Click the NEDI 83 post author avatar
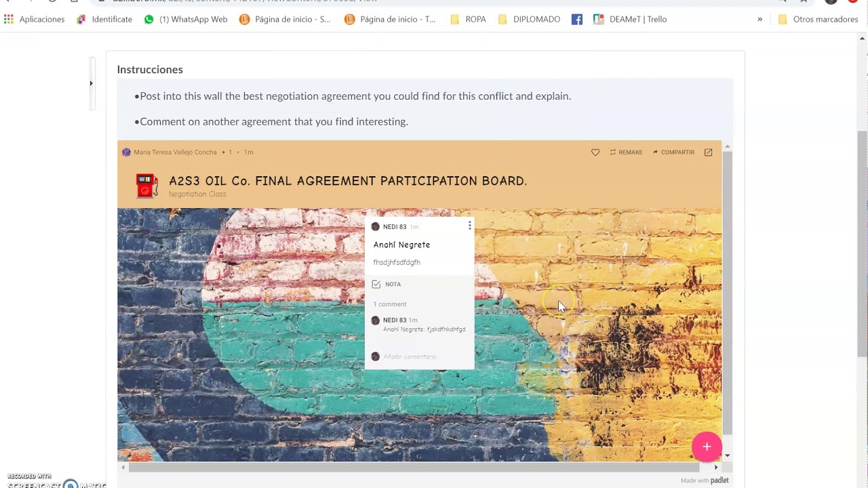Screen dimensions: 868x488 click(376, 227)
